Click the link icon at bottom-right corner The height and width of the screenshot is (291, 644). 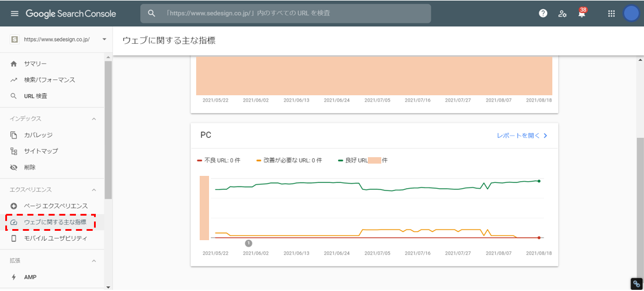point(636,283)
